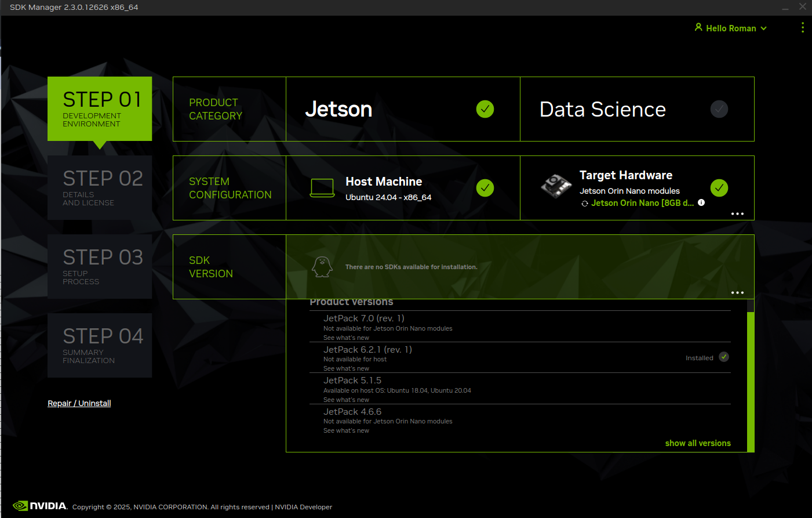
Task: Click the Linux penguin SDK icon
Action: point(322,267)
